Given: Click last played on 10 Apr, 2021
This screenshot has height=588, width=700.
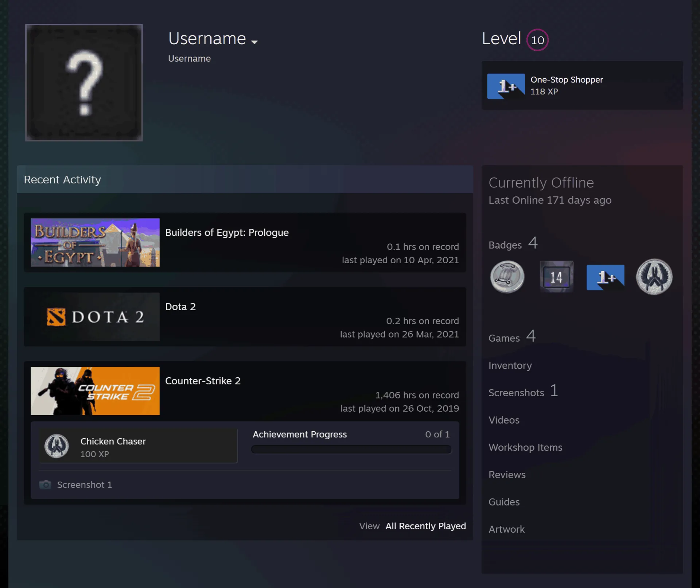Looking at the screenshot, I should click(x=400, y=260).
